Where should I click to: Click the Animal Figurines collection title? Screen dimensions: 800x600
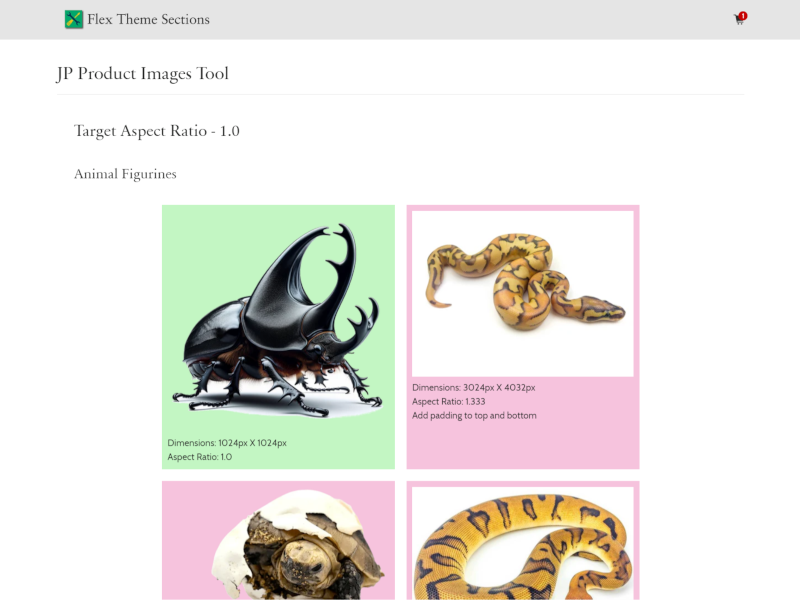125,174
